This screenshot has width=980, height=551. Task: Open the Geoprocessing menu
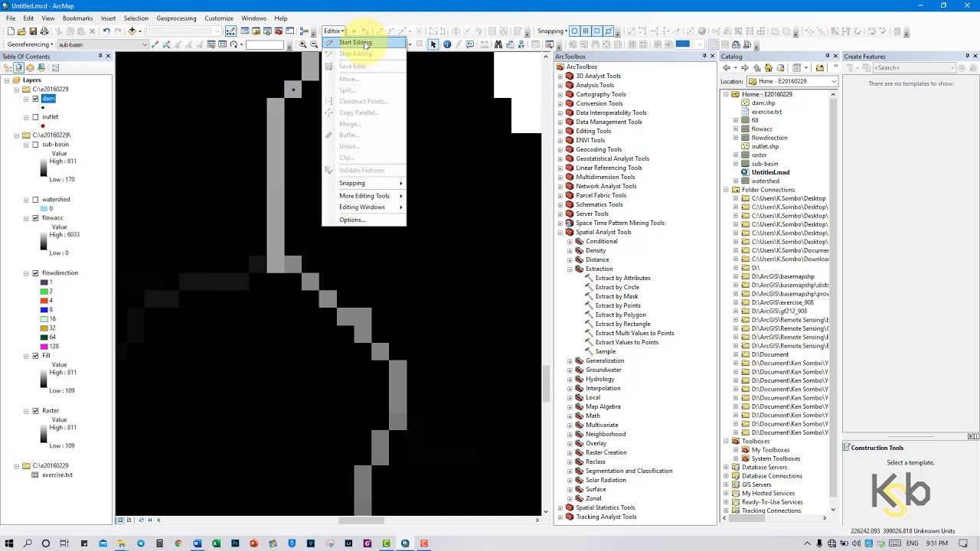pos(176,18)
